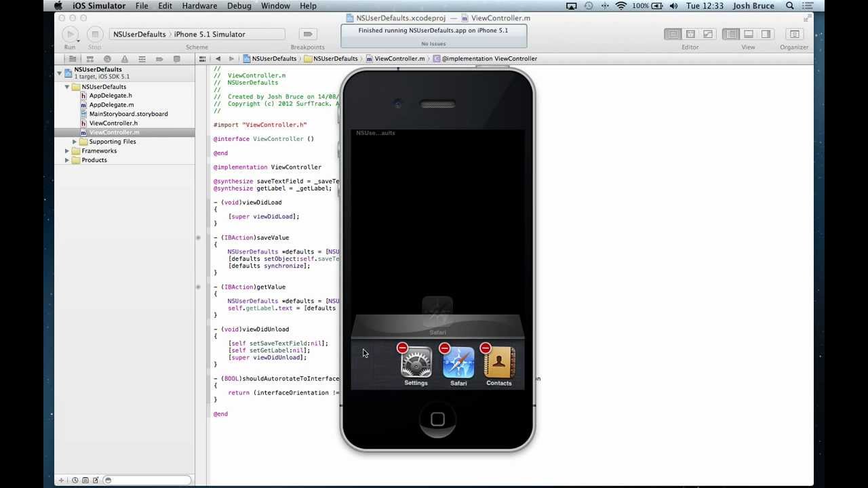Show the Breakpoint navigator
The width and height of the screenshot is (868, 488).
tap(159, 59)
